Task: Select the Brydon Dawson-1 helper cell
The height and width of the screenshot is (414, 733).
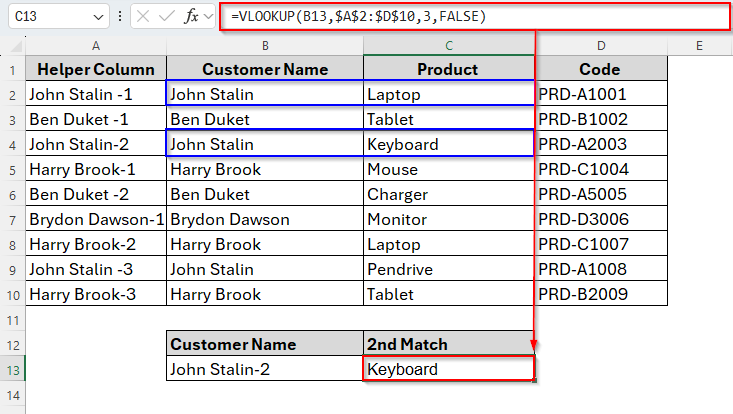Action: click(95, 219)
